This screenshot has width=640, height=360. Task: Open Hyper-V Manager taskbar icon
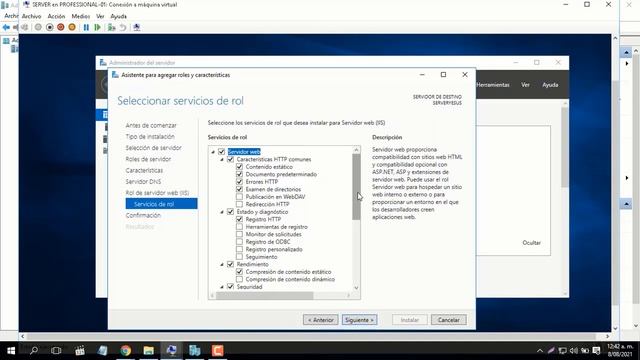coord(195,350)
